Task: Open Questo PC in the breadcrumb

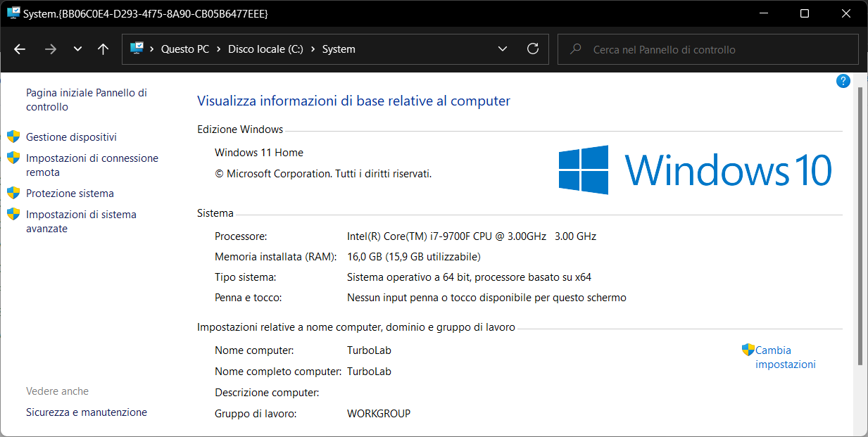Action: pos(185,49)
